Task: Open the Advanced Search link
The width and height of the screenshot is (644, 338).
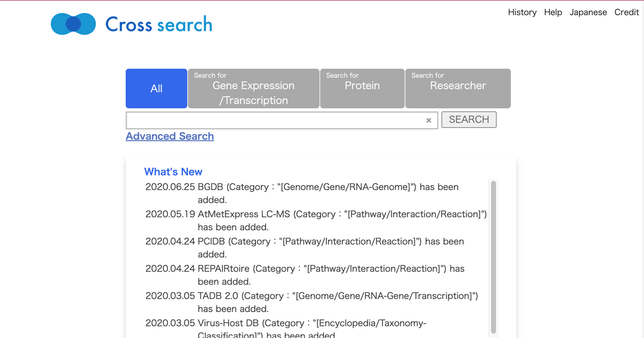Action: coord(170,136)
